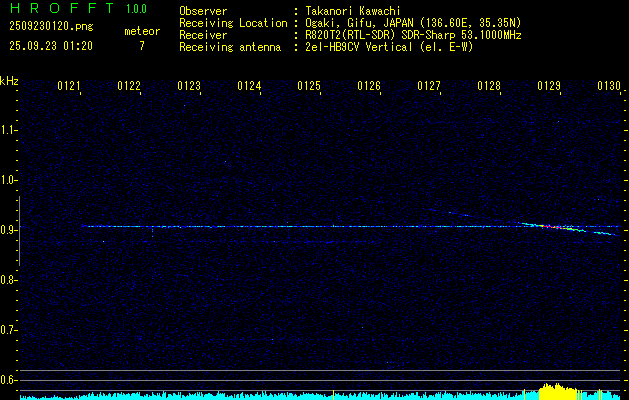
Task: Click the meteor label
Action: pyautogui.click(x=142, y=31)
